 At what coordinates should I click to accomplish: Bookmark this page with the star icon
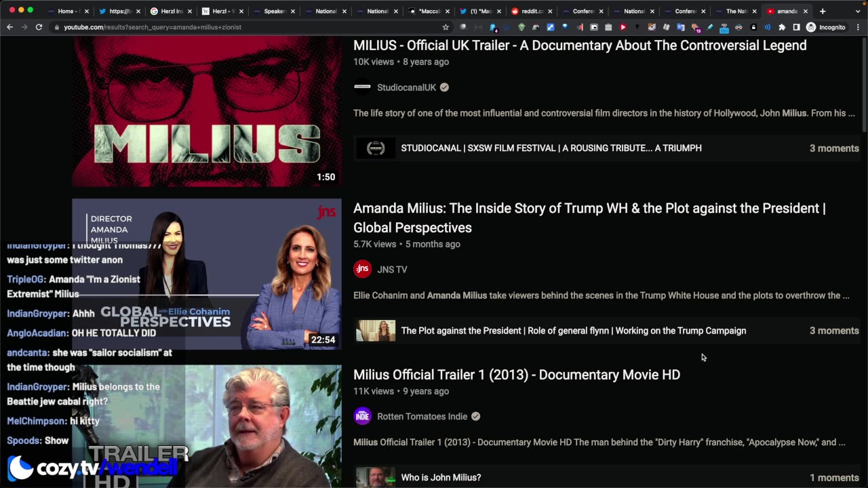pos(446,27)
